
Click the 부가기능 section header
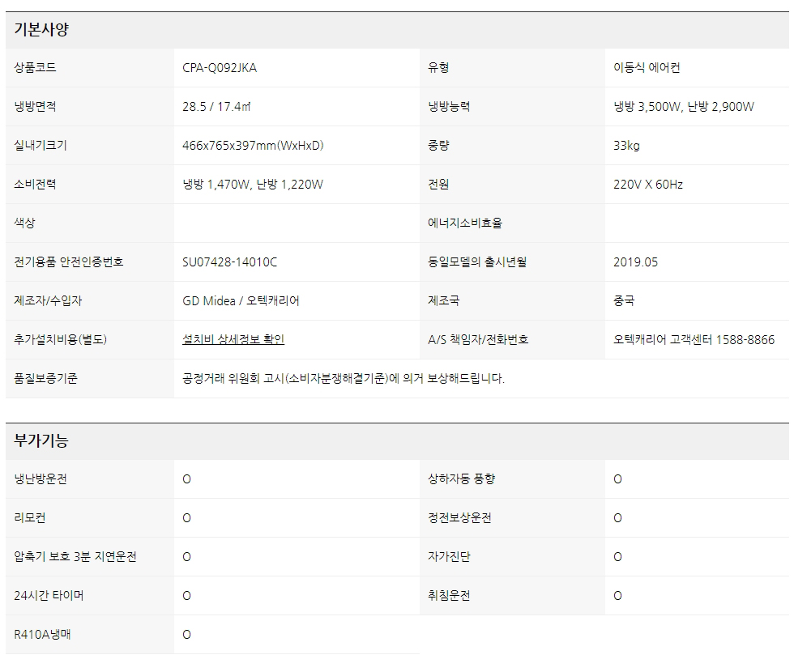(41, 441)
